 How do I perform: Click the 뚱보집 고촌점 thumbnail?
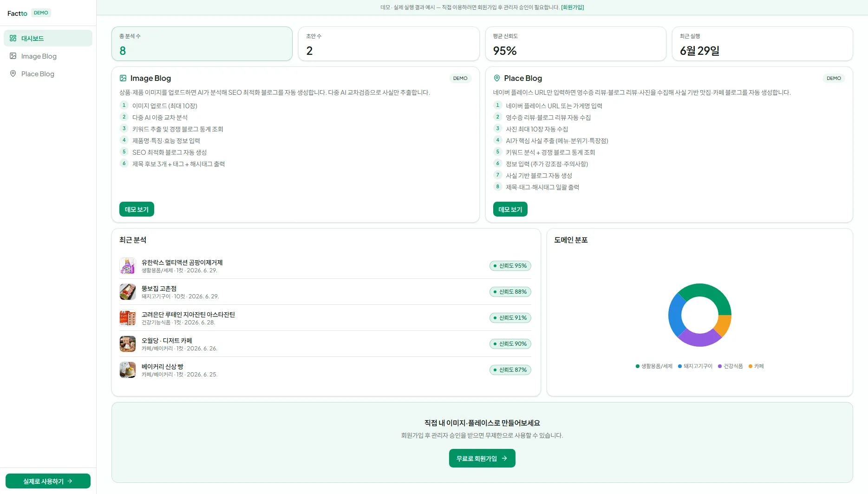tap(128, 292)
